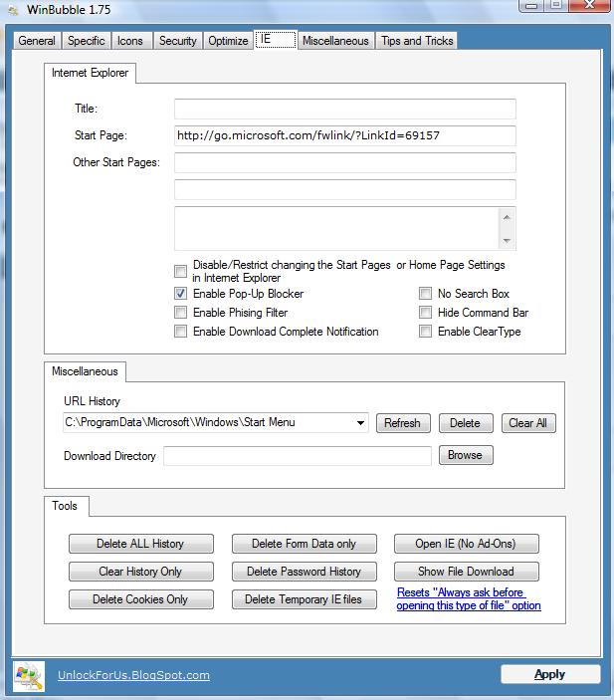Click Delete Temporary IE files

click(x=304, y=599)
